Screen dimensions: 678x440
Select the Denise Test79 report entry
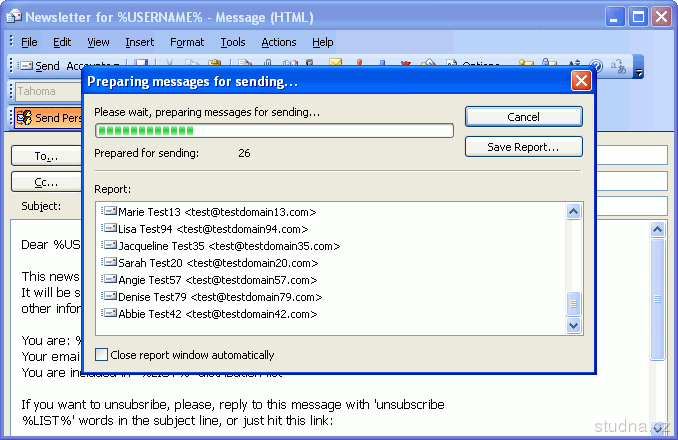pos(212,297)
